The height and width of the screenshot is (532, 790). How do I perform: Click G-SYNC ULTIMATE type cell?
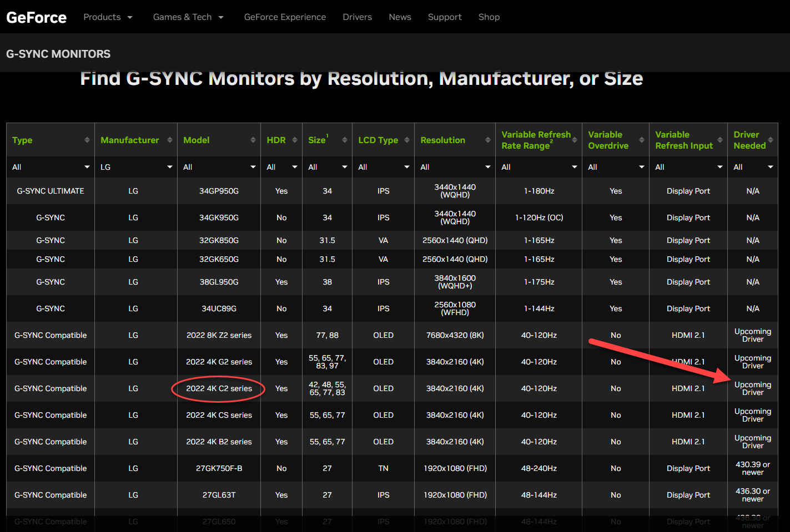click(51, 191)
